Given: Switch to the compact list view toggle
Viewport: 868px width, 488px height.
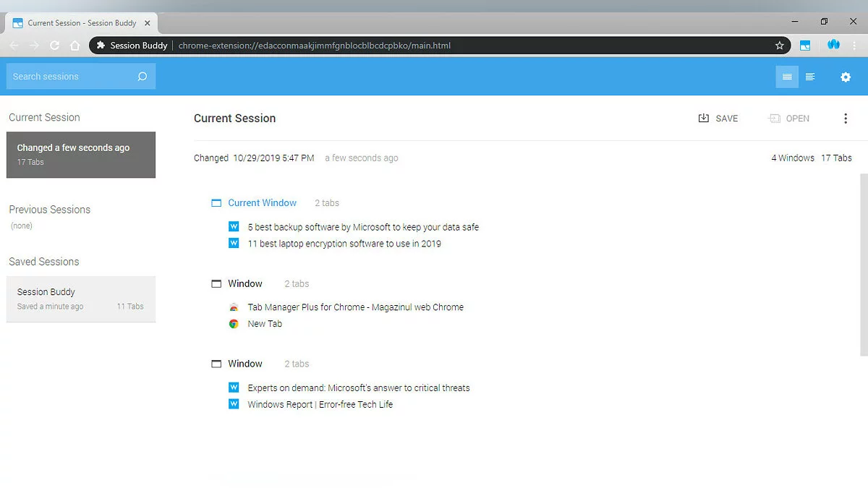Looking at the screenshot, I should tap(810, 77).
